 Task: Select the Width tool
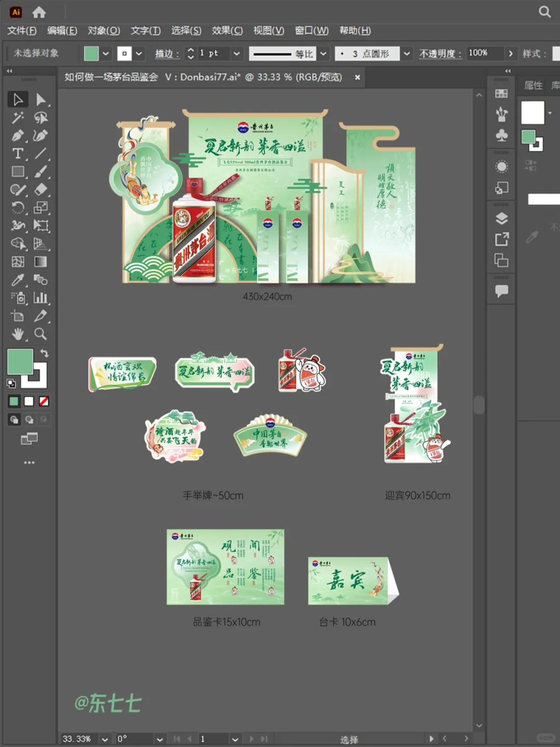pos(18,226)
